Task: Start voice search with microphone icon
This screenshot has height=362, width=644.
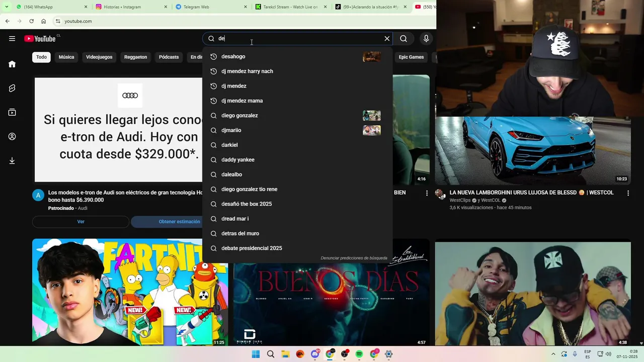Action: [426, 39]
